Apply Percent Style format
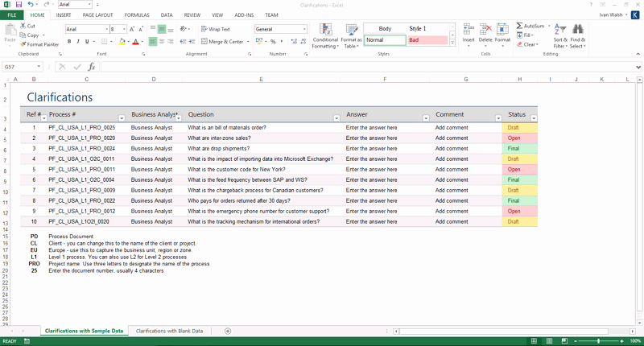Viewport: 644px width, 346px height. pos(273,42)
